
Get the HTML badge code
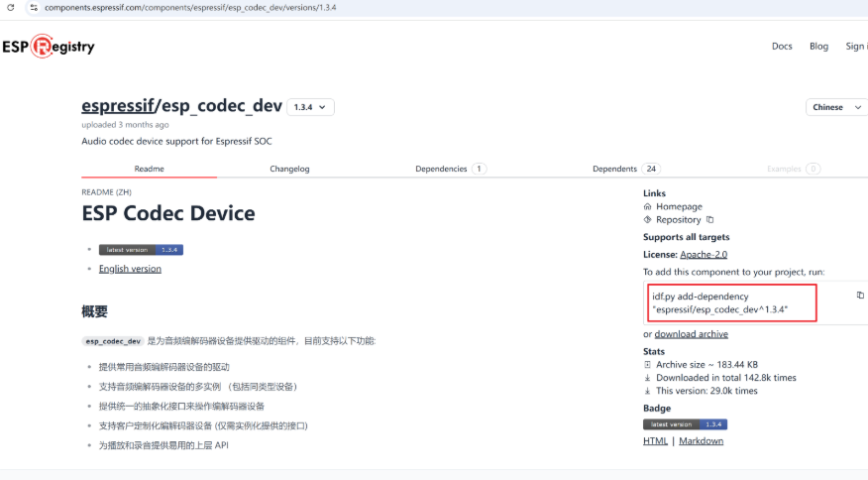point(655,441)
